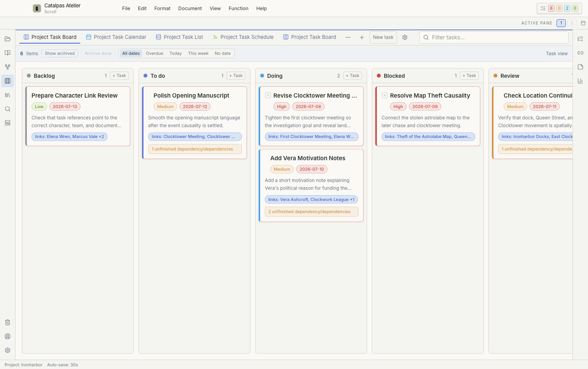
Task: Open links Elena Wren, Marcus Vale +2 chip
Action: (70, 136)
